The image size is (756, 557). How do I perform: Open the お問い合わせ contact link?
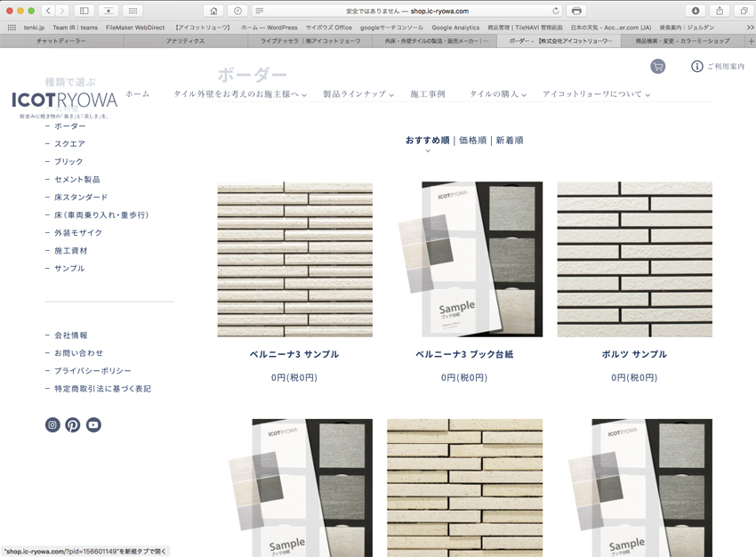[78, 353]
